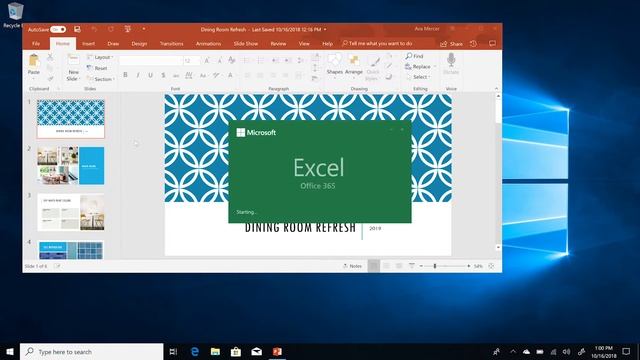The height and width of the screenshot is (360, 640).
Task: Open the File tab
Action: pos(36,44)
